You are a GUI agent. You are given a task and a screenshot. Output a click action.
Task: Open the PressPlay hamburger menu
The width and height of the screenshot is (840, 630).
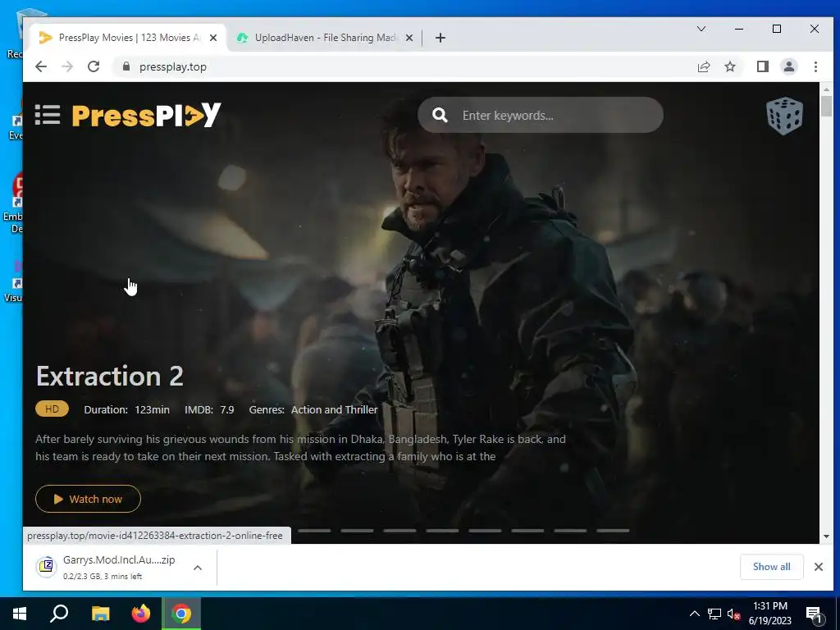(47, 115)
